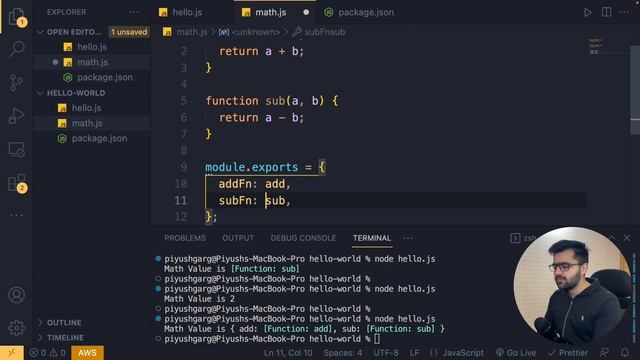Click the Prettier status bar item
Screen dimensions: 640x360
point(568,353)
